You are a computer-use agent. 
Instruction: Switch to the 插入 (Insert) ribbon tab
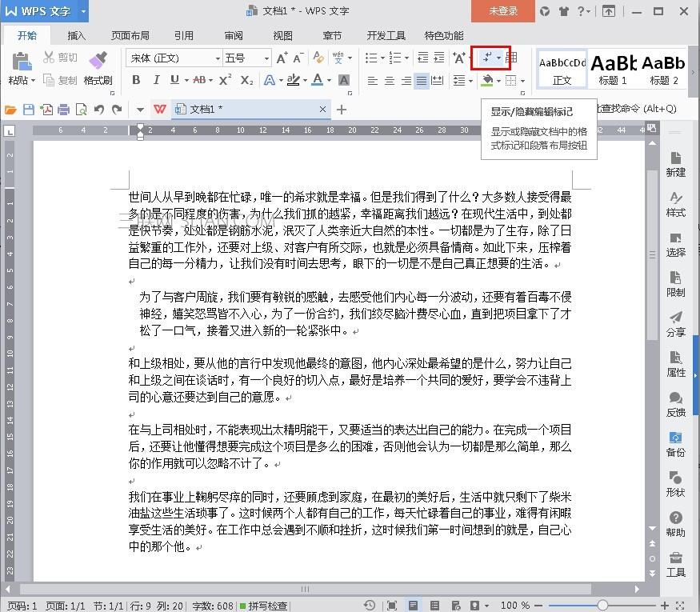(x=77, y=35)
